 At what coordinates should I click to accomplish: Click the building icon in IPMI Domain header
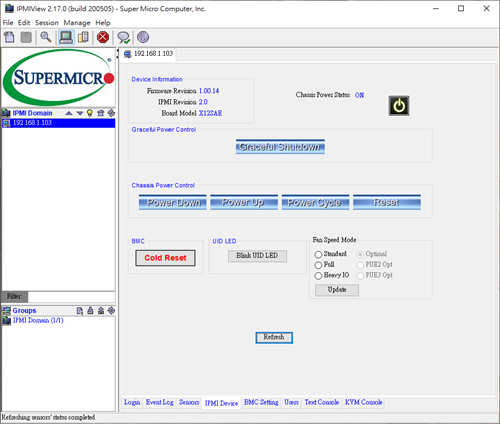click(100, 113)
